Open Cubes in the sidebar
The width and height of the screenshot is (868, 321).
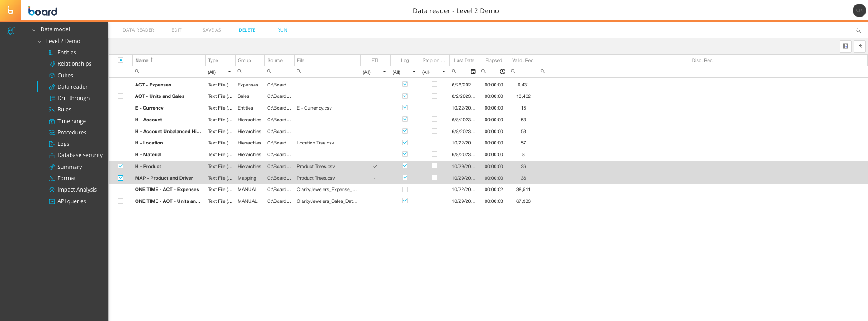(65, 76)
